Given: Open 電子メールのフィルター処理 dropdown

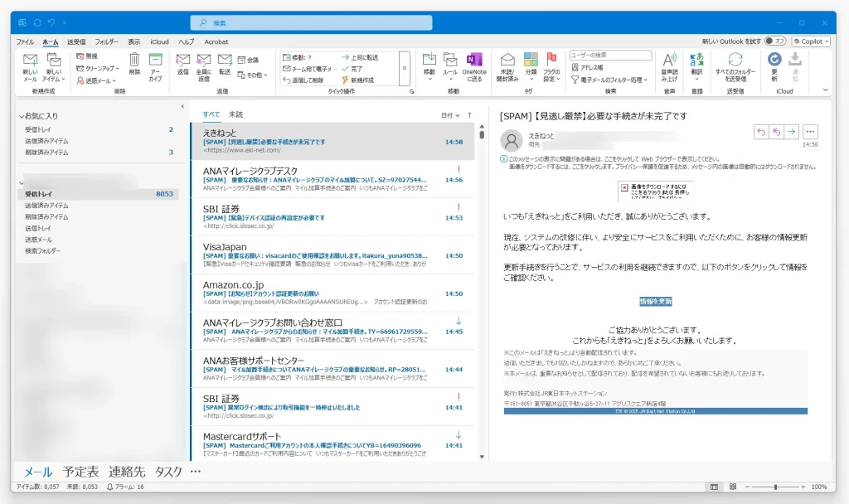Looking at the screenshot, I should coord(609,80).
